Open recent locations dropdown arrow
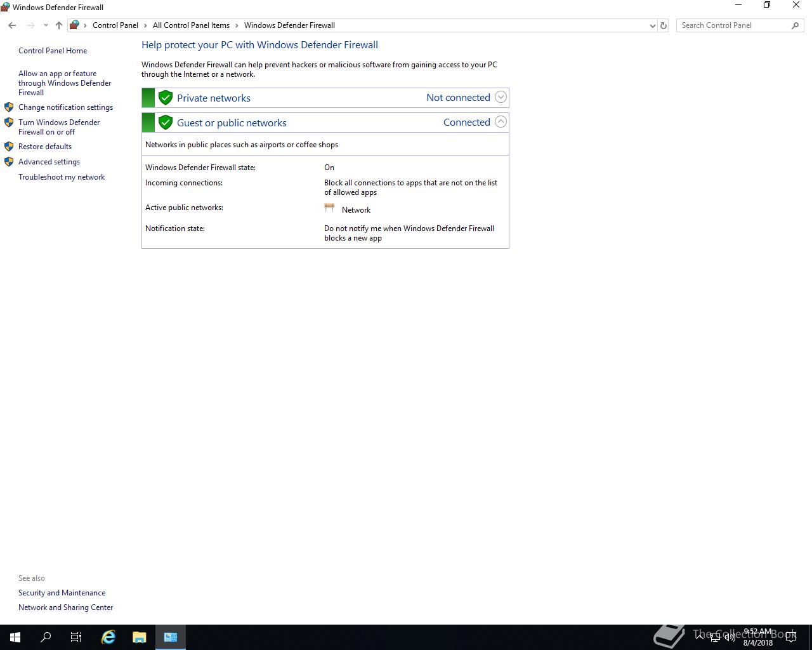The width and height of the screenshot is (812, 650). 46,25
